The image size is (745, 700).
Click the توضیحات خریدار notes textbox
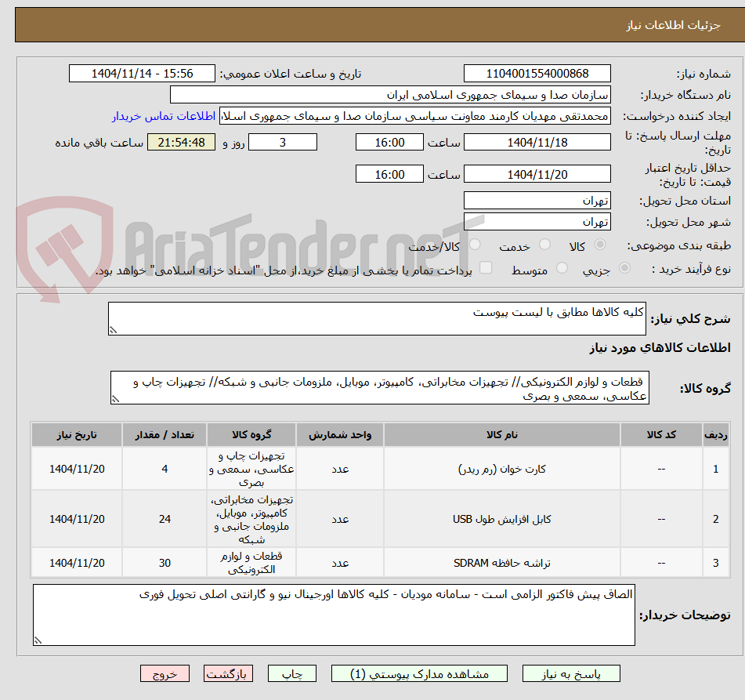coord(334,615)
